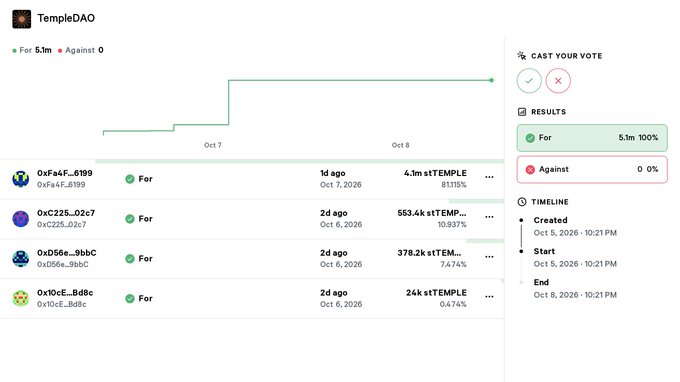
Task: Click the Timeline clock icon
Action: click(x=522, y=202)
